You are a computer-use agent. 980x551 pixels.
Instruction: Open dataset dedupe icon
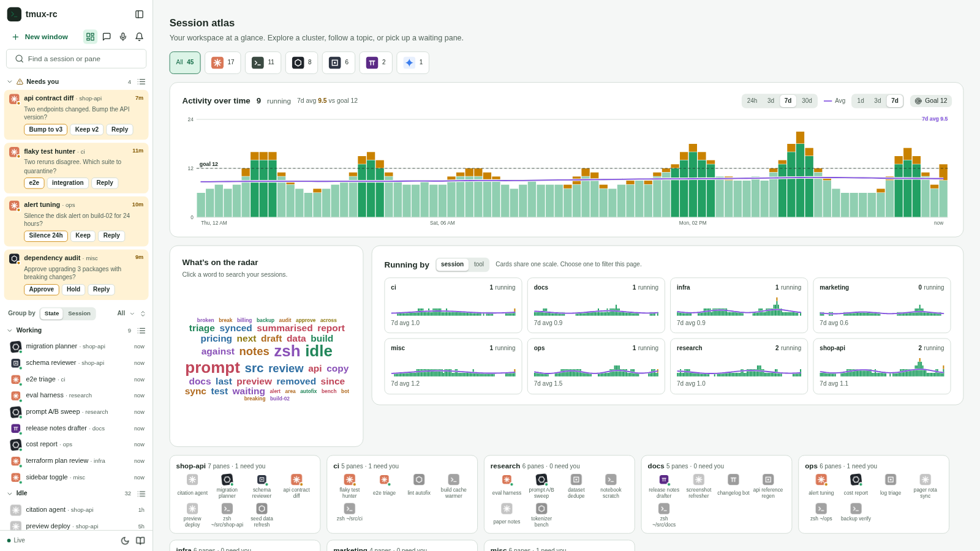[576, 480]
